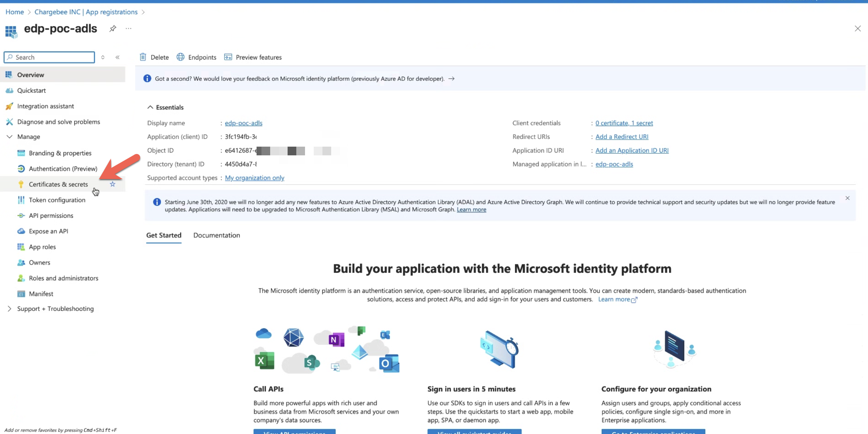Click sidebar expand/collapse sort arrows
Viewport: 868px width, 434px height.
[x=103, y=57]
